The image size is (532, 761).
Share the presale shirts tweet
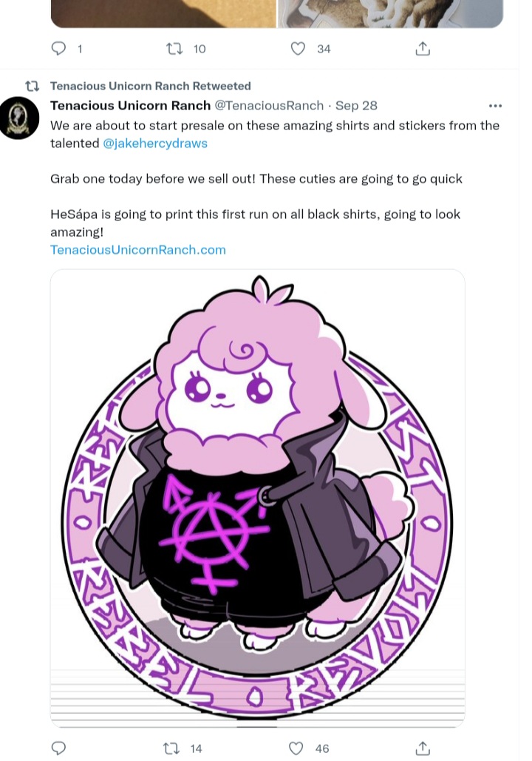pos(423,748)
